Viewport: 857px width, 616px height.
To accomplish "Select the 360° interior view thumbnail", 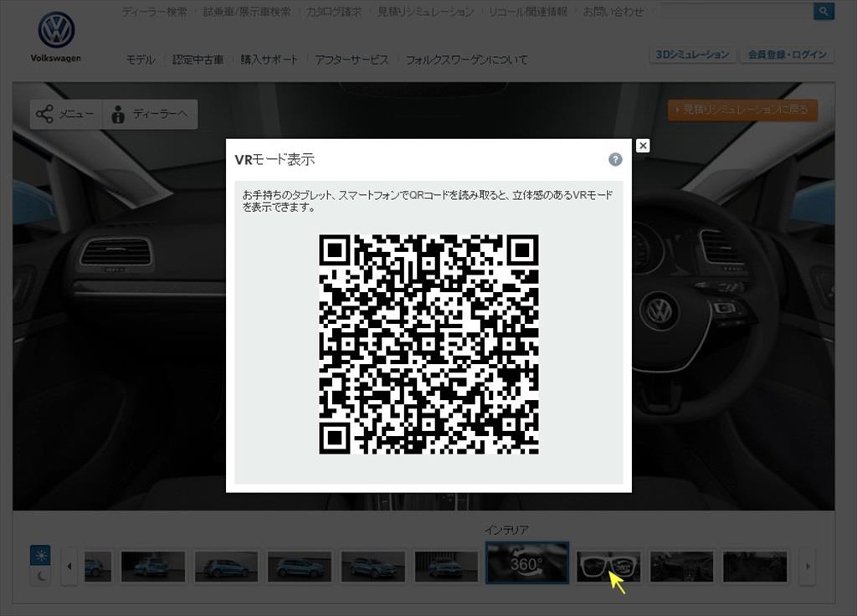I will 527,563.
